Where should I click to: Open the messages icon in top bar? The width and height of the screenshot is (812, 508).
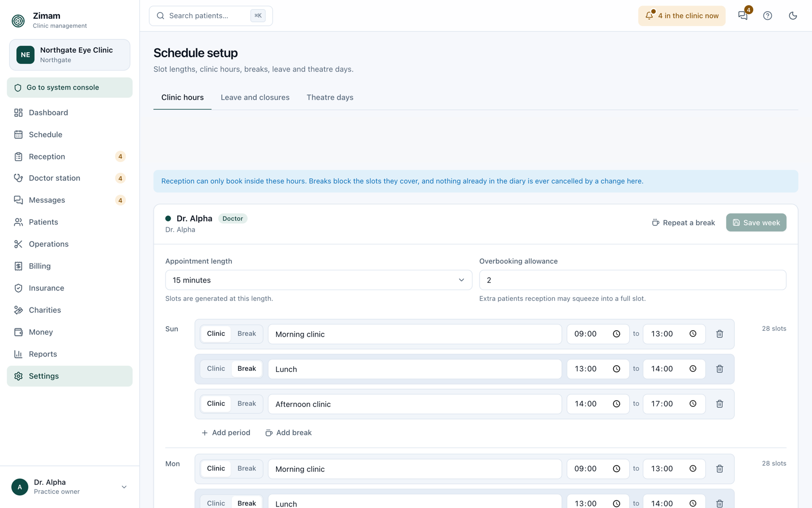[x=743, y=16]
